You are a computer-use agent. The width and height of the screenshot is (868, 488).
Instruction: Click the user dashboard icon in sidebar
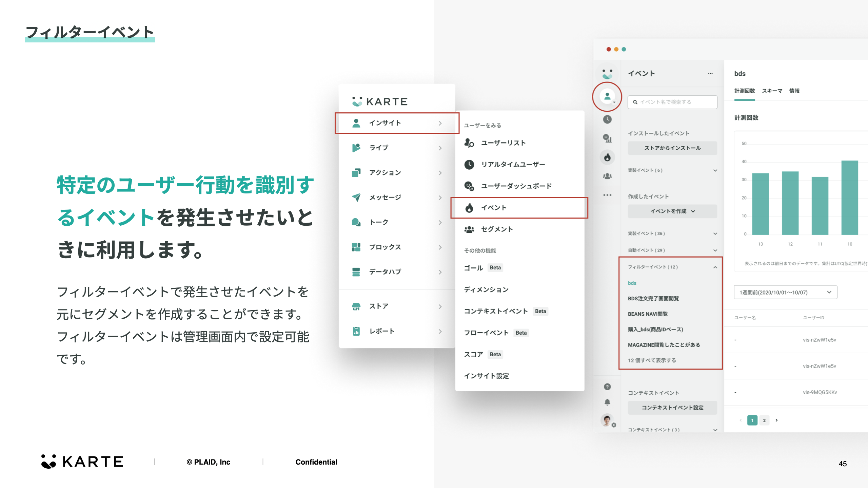[607, 138]
